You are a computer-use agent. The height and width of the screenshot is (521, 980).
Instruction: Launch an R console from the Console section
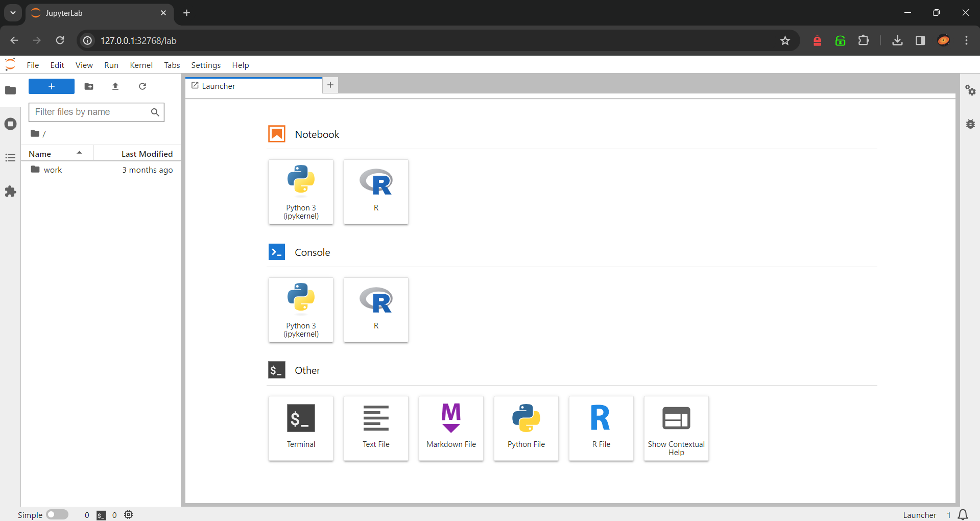pyautogui.click(x=376, y=310)
